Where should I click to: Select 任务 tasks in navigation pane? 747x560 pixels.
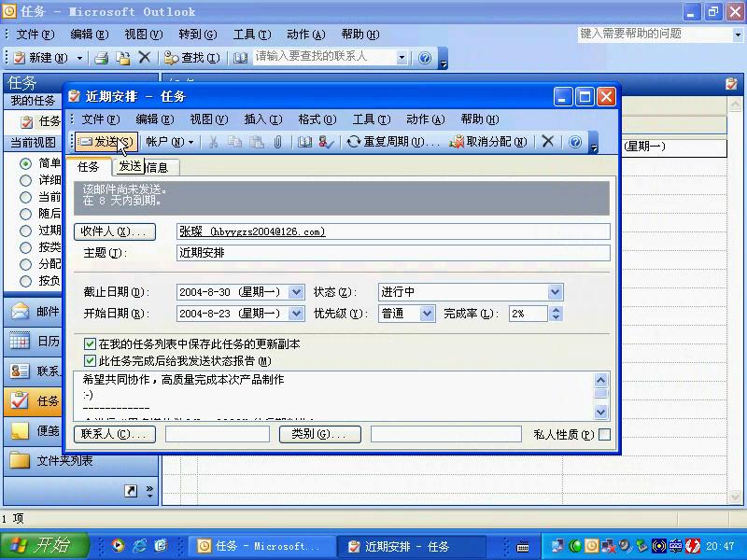coord(34,401)
